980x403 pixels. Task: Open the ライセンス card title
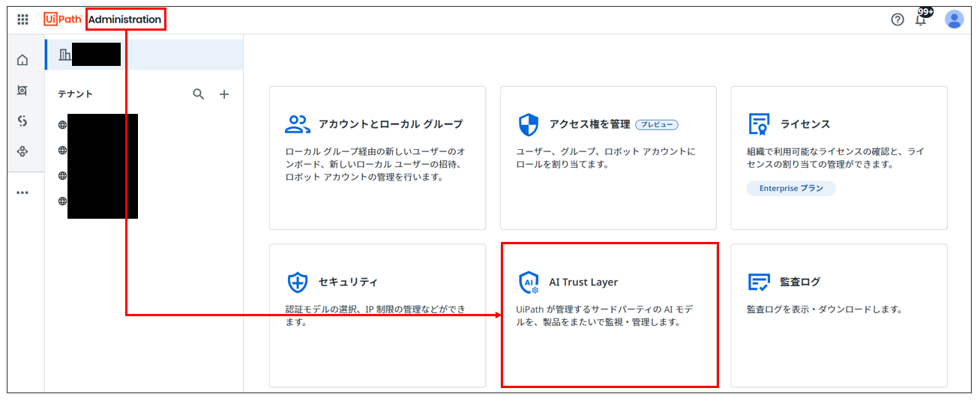coord(805,124)
